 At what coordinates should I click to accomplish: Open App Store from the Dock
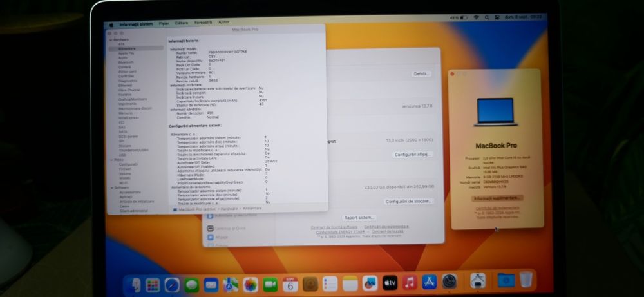pos(429,282)
